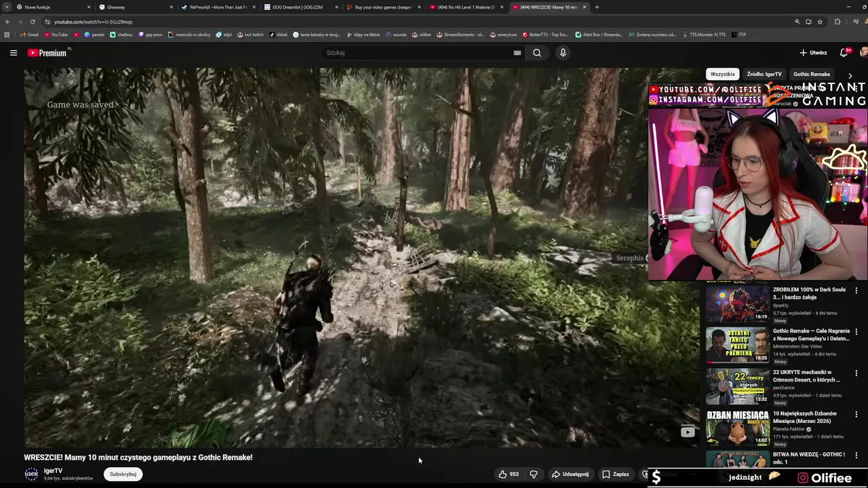Viewport: 868px width, 488px height.
Task: Open the Gmail bookmark
Action: (x=29, y=35)
